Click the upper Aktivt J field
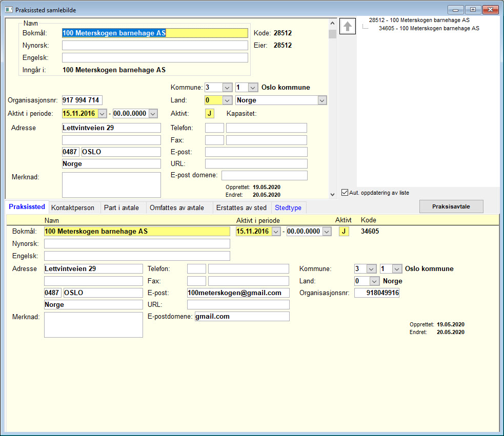The image size is (504, 436). (209, 113)
